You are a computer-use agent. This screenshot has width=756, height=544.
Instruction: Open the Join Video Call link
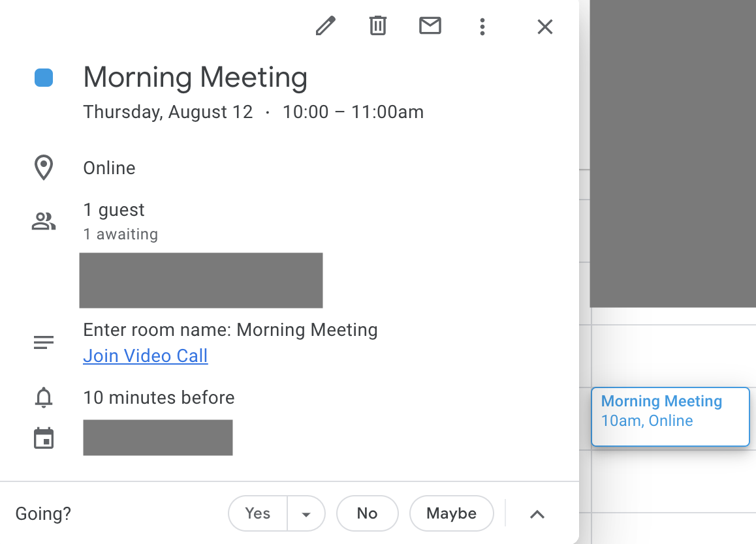145,355
